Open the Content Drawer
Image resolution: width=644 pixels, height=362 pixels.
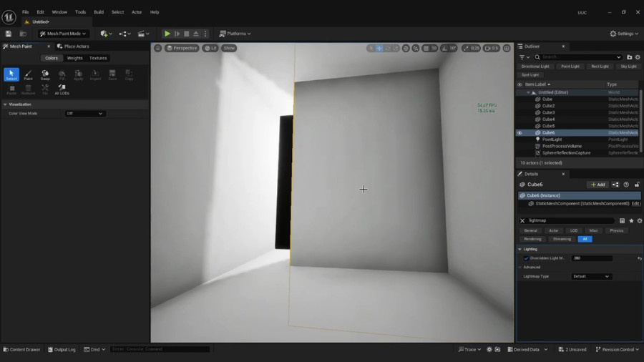[x=21, y=350]
